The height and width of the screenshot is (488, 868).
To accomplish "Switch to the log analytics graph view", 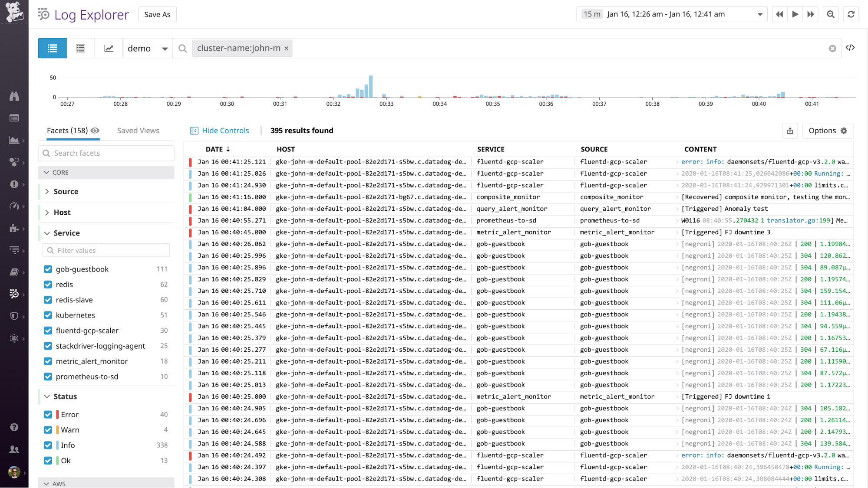I will (108, 48).
